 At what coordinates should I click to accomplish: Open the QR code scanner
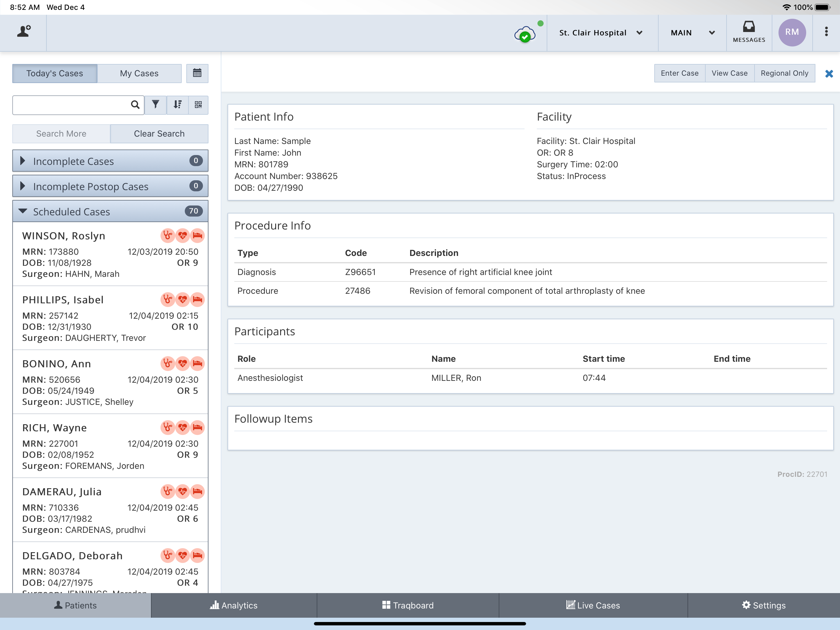[x=198, y=105]
